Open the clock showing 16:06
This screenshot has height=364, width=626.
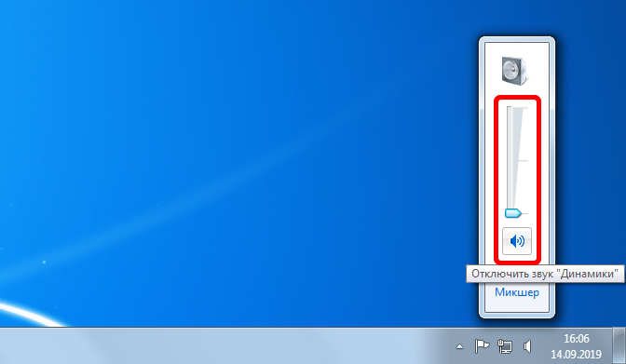[576, 339]
